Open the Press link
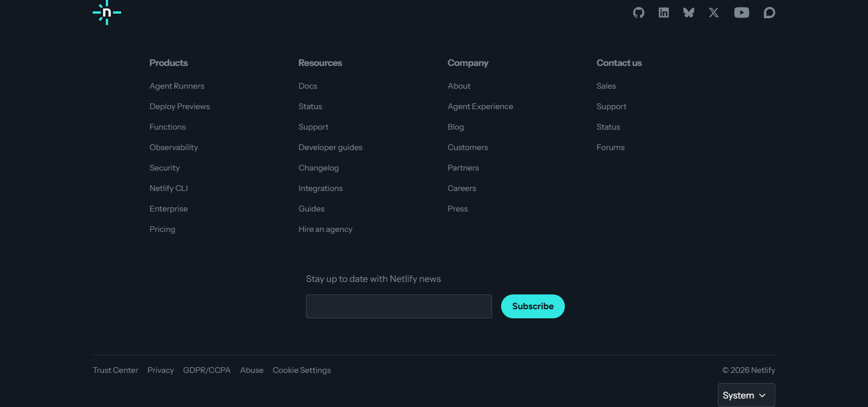Screen dimensions: 868x407 click(458, 209)
